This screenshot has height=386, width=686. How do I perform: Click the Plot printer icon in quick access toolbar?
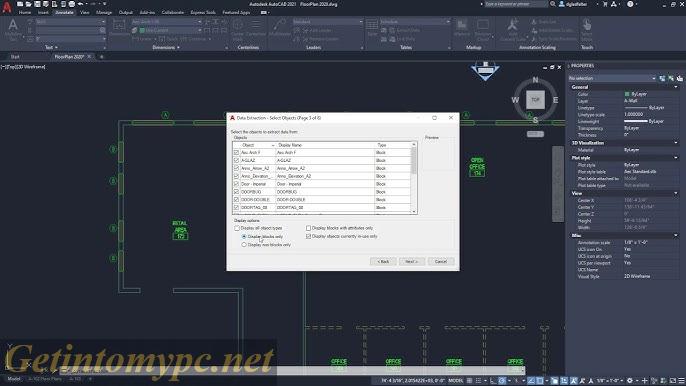72,4
